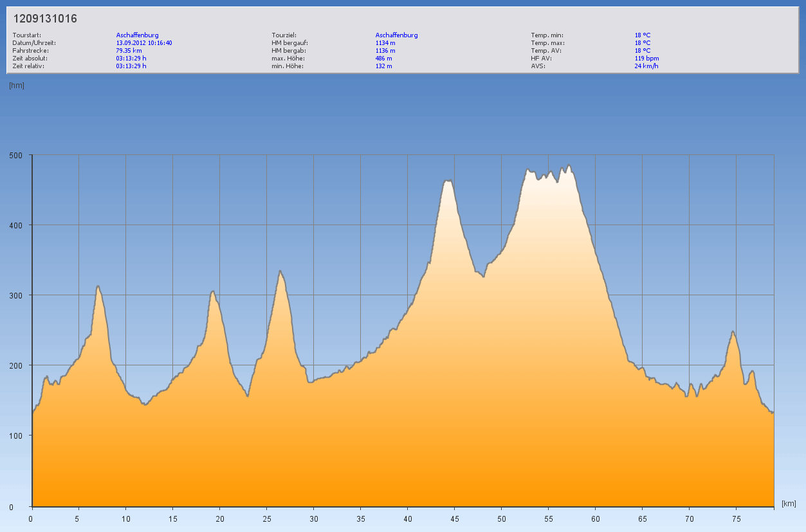Click the Tourziel value Aschaffenburg
The width and height of the screenshot is (806, 532).
(396, 35)
